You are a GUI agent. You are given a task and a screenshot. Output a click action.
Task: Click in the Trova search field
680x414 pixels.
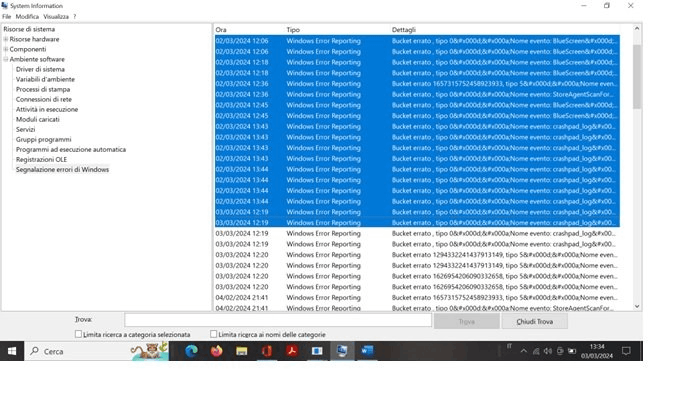click(x=278, y=320)
